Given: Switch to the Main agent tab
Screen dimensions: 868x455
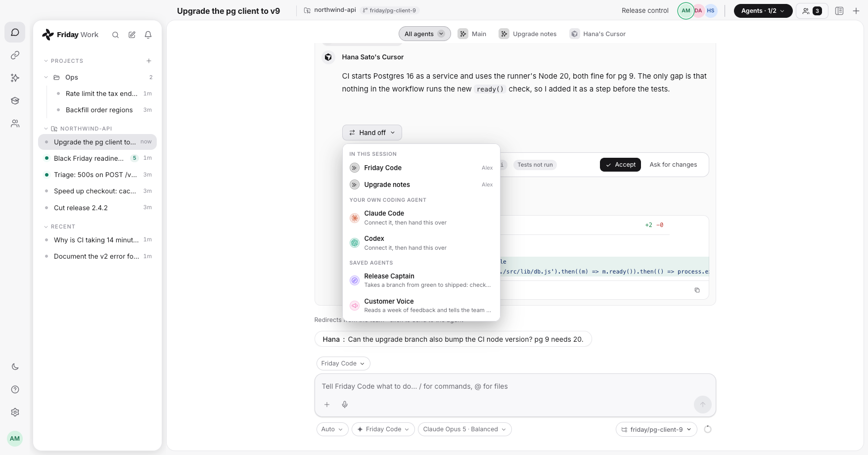Looking at the screenshot, I should tap(472, 34).
